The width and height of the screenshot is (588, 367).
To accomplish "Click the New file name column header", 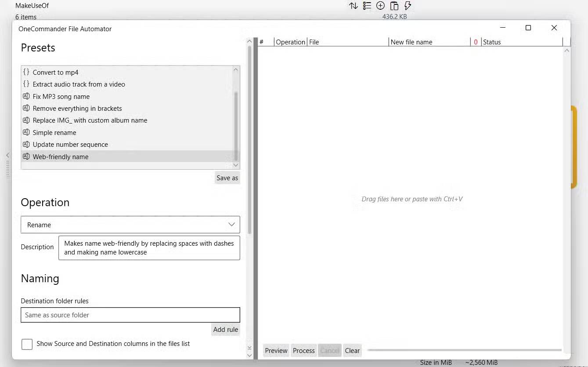I will click(429, 42).
